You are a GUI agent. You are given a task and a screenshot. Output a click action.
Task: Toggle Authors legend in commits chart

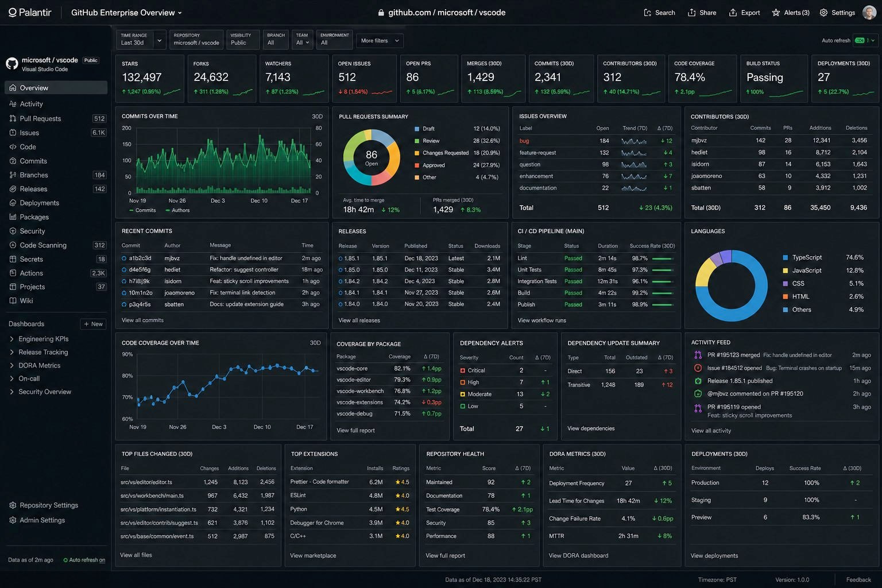(x=177, y=210)
